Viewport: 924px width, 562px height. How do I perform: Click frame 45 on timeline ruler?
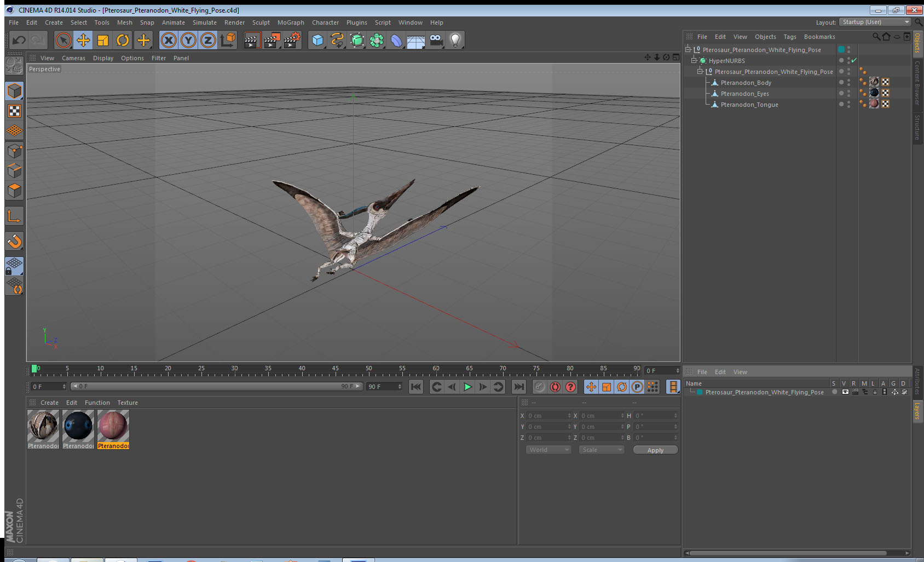[x=335, y=369]
